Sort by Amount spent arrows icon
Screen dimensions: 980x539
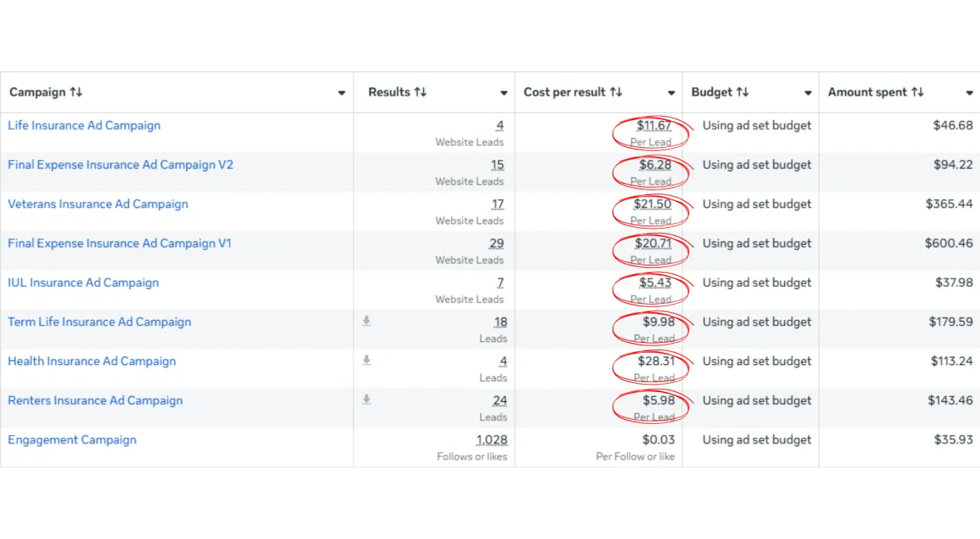[918, 92]
